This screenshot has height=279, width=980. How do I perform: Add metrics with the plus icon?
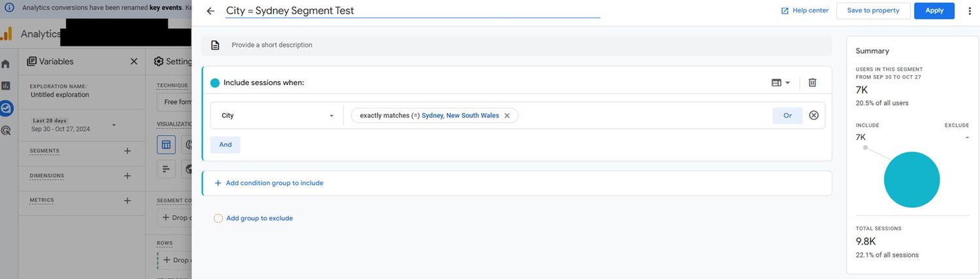point(127,201)
